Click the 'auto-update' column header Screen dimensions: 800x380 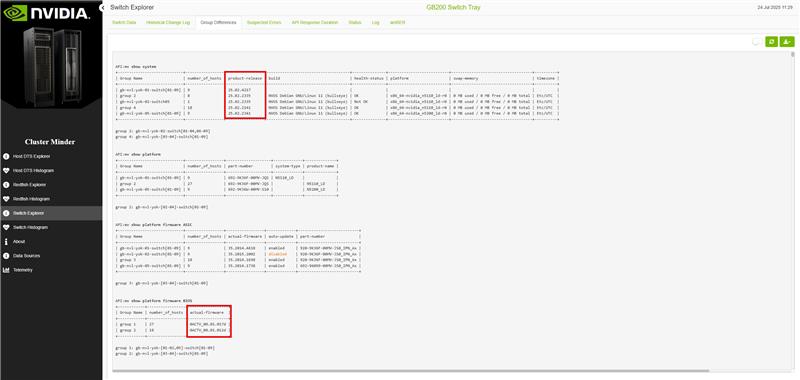click(280, 237)
